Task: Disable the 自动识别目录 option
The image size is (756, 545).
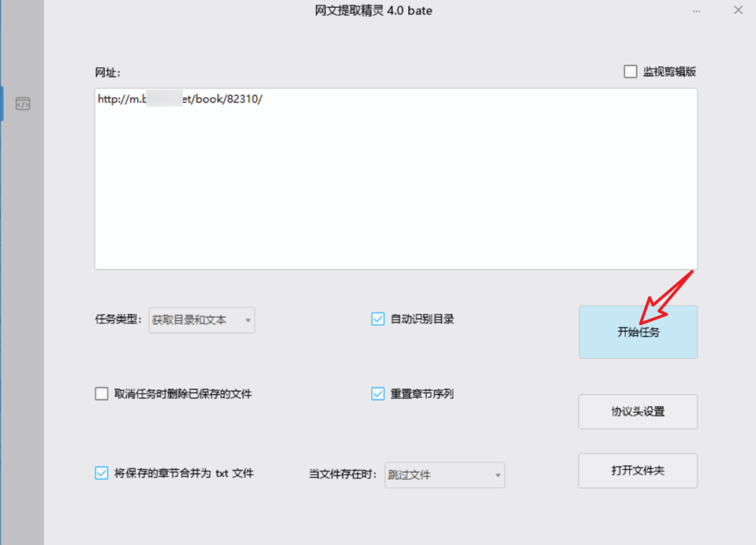Action: coord(377,319)
